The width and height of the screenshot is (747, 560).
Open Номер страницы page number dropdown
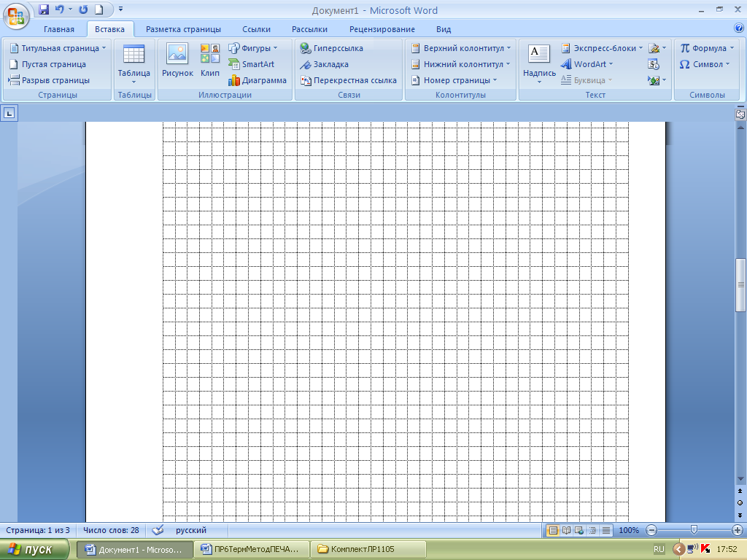(454, 80)
